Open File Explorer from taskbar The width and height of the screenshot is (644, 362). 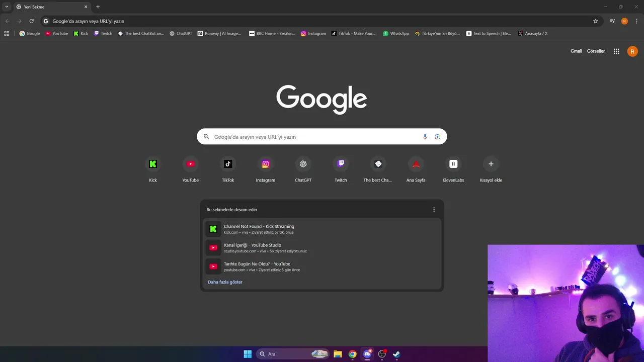tap(338, 354)
